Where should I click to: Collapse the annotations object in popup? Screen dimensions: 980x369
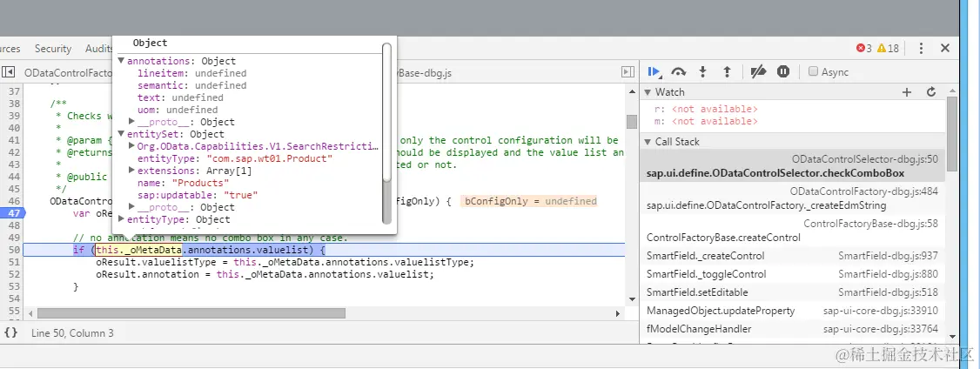pos(121,61)
